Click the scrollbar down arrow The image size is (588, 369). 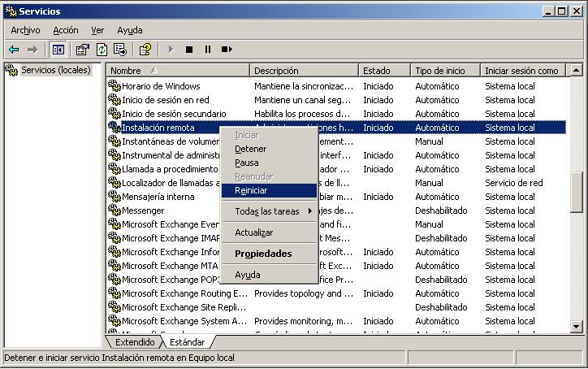[x=576, y=326]
